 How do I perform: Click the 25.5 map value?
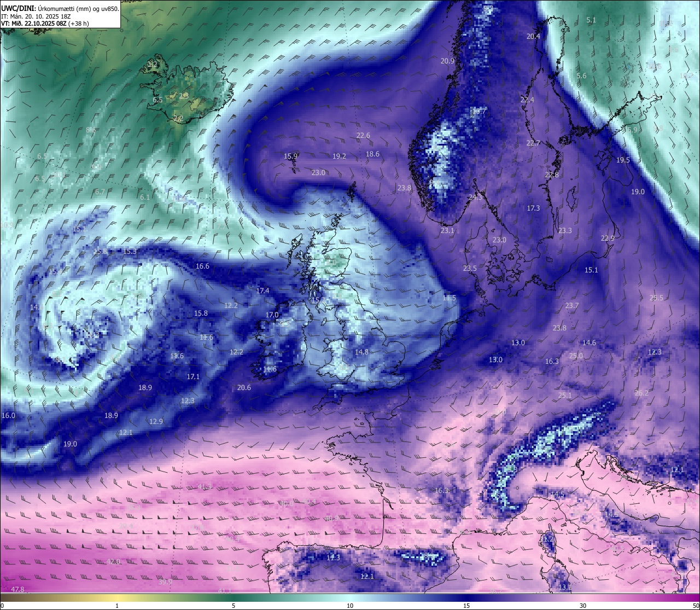point(656,298)
